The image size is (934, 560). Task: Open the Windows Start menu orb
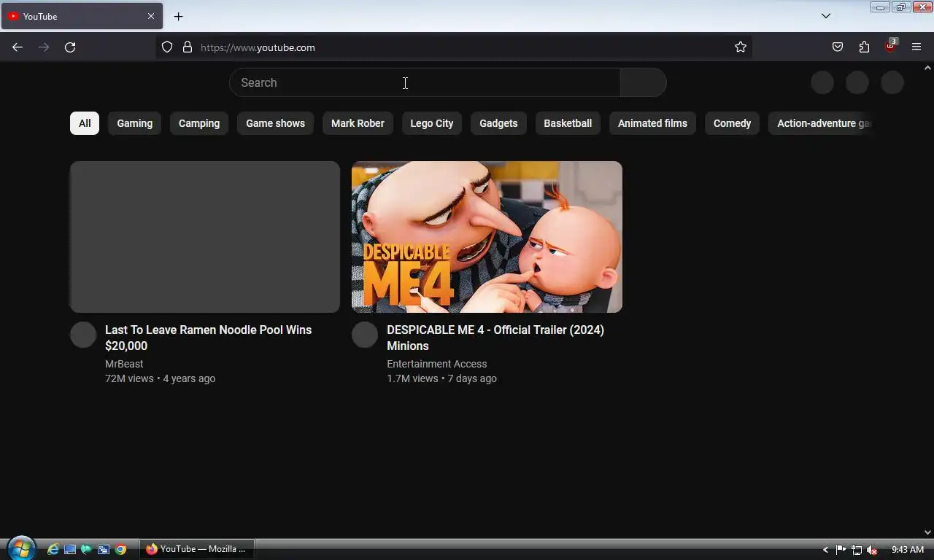coord(20,549)
